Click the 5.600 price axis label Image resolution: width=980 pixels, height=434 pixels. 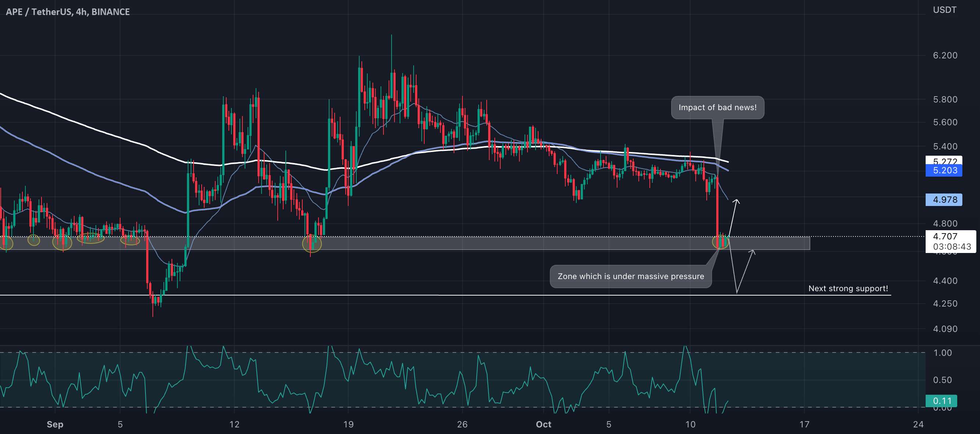point(945,123)
